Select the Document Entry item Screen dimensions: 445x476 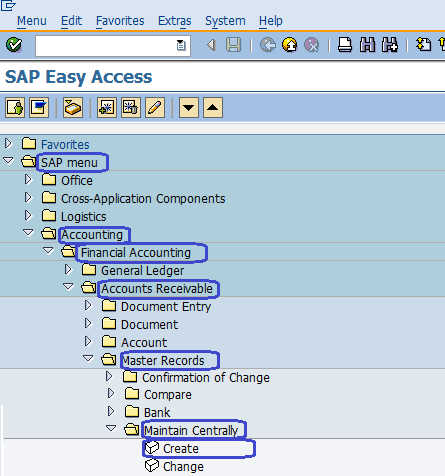166,307
